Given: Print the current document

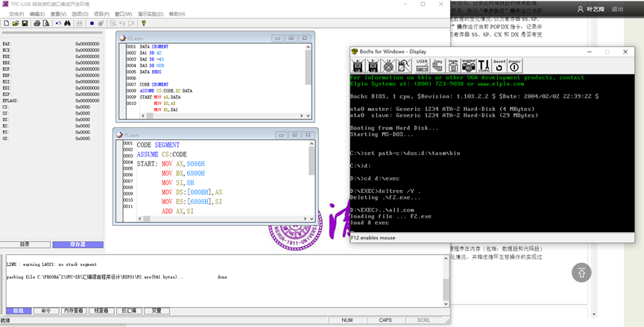Looking at the screenshot, I should [37, 23].
